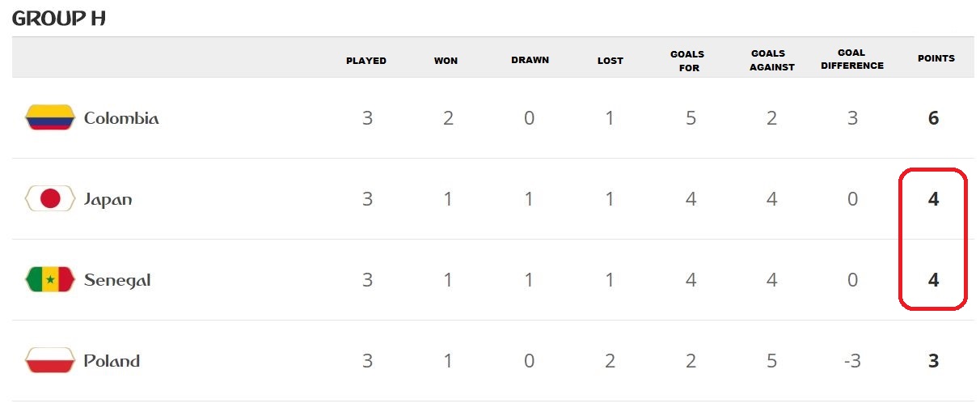This screenshot has width=980, height=412.
Task: Click the GOALS AGAINST column header
Action: click(x=771, y=60)
